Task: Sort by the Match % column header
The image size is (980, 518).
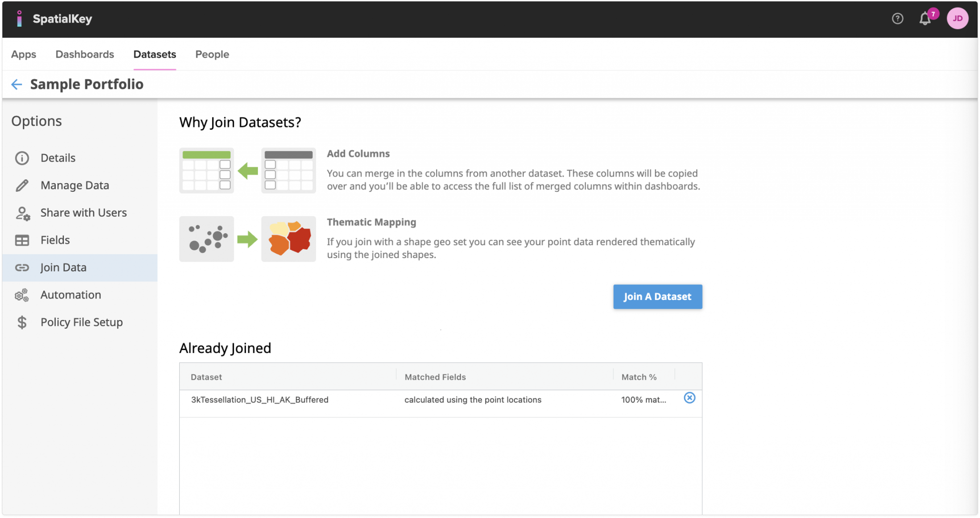Action: (638, 377)
